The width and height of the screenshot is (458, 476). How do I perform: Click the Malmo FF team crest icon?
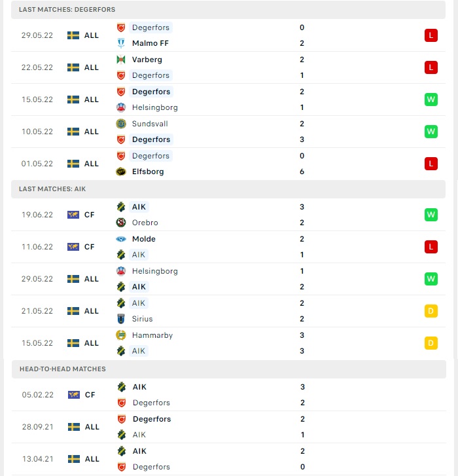click(x=121, y=43)
